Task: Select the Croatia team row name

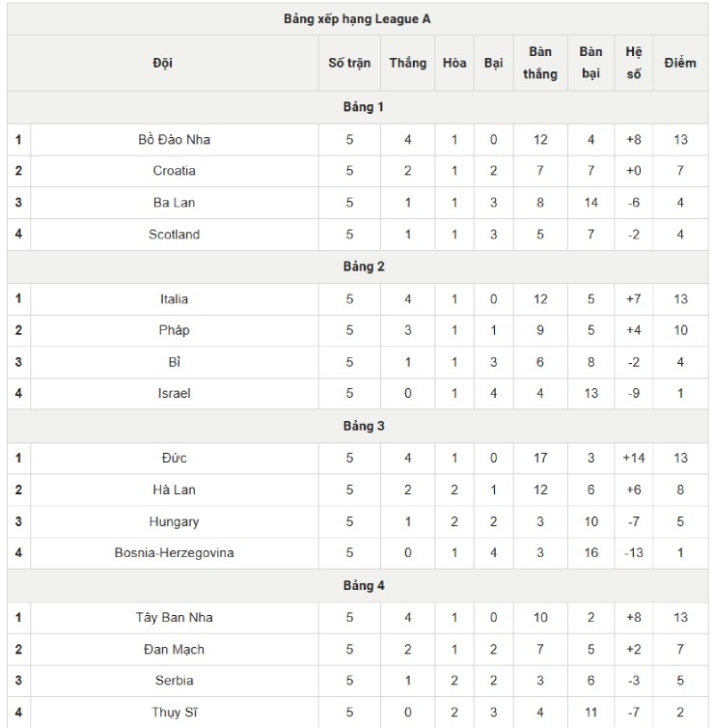Action: point(174,171)
